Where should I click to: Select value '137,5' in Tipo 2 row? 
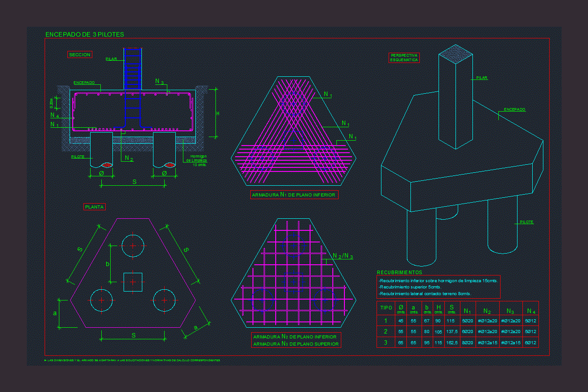(x=452, y=332)
